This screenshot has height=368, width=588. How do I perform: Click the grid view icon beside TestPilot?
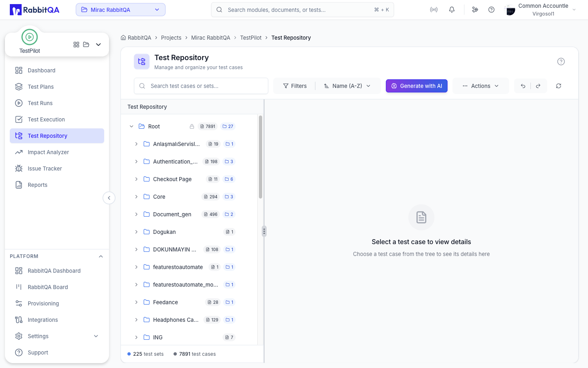coord(76,45)
